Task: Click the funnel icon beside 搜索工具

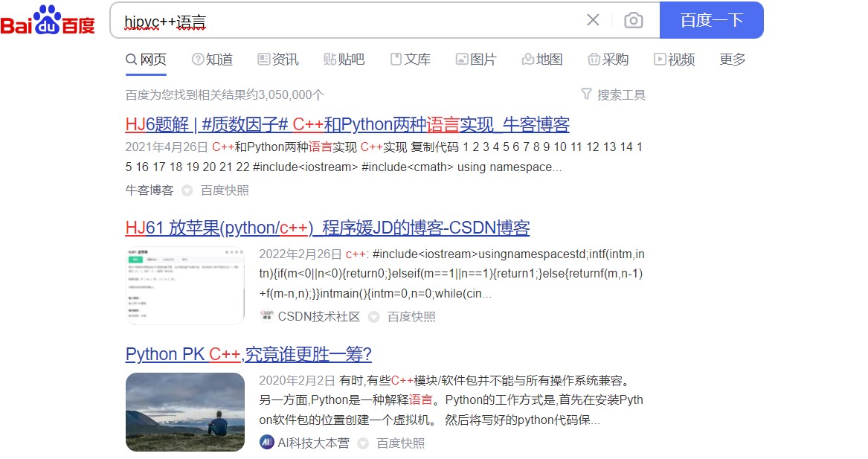Action: tap(586, 94)
